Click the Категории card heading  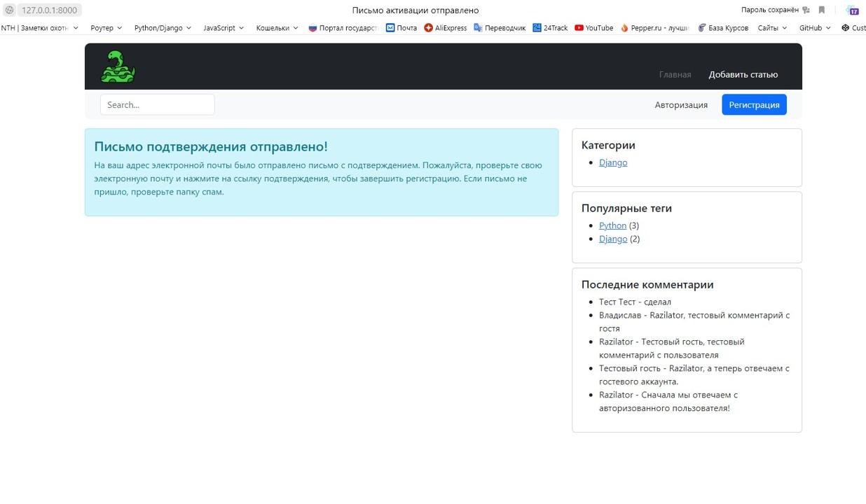608,145
